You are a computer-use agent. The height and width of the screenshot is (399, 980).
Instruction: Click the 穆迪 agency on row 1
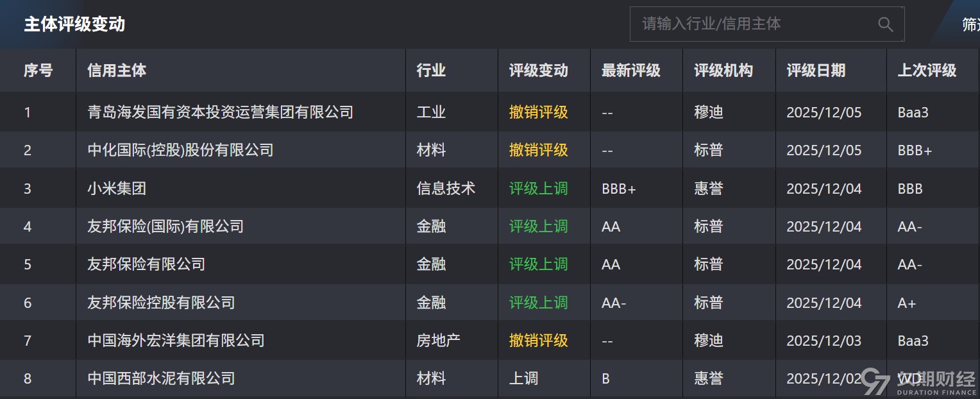(x=708, y=112)
